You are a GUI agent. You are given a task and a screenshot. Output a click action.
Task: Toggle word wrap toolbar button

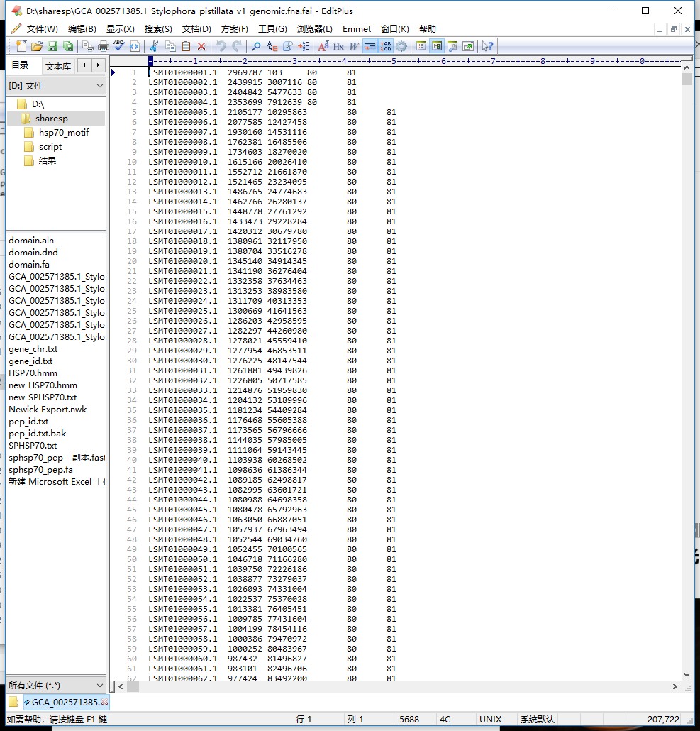pyautogui.click(x=370, y=47)
